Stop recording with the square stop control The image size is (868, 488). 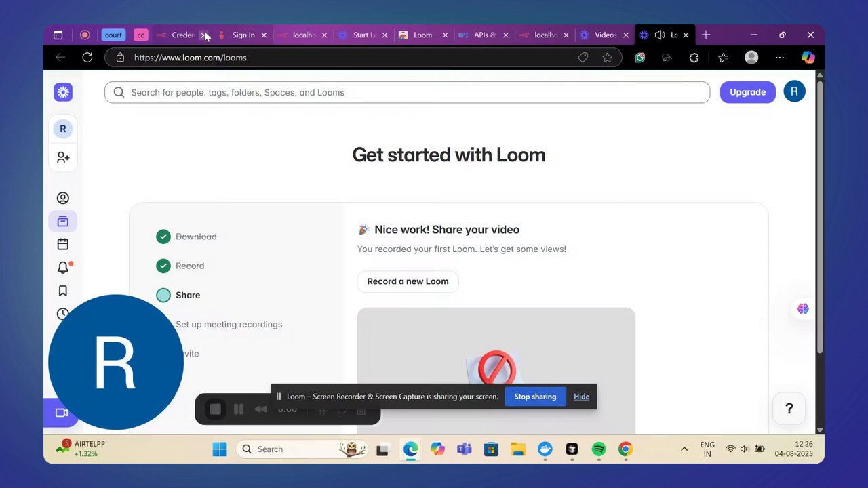pos(216,409)
